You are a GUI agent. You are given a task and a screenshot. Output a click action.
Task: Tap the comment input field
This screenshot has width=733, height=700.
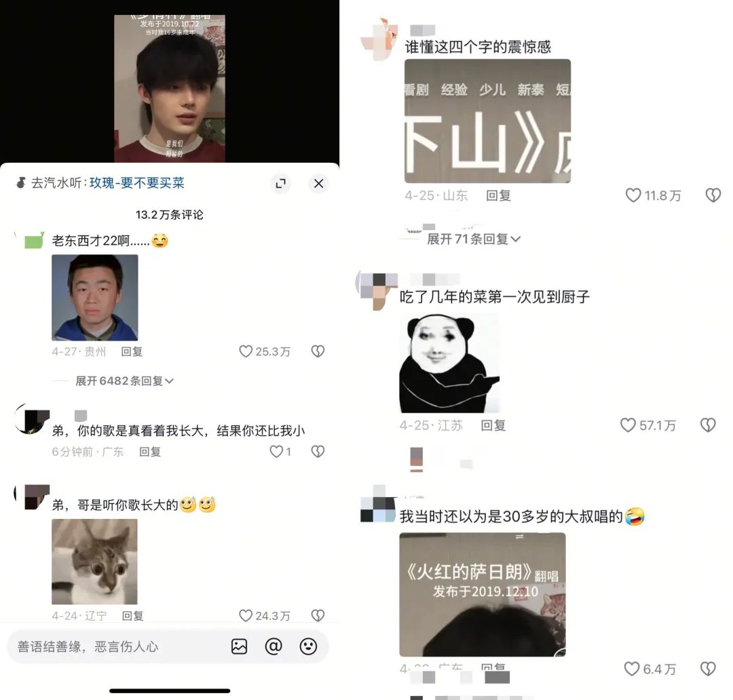(x=117, y=646)
